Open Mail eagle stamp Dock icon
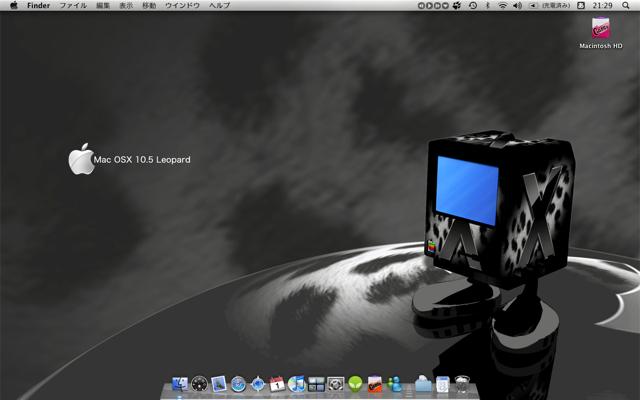640x400 pixels. coord(219,384)
